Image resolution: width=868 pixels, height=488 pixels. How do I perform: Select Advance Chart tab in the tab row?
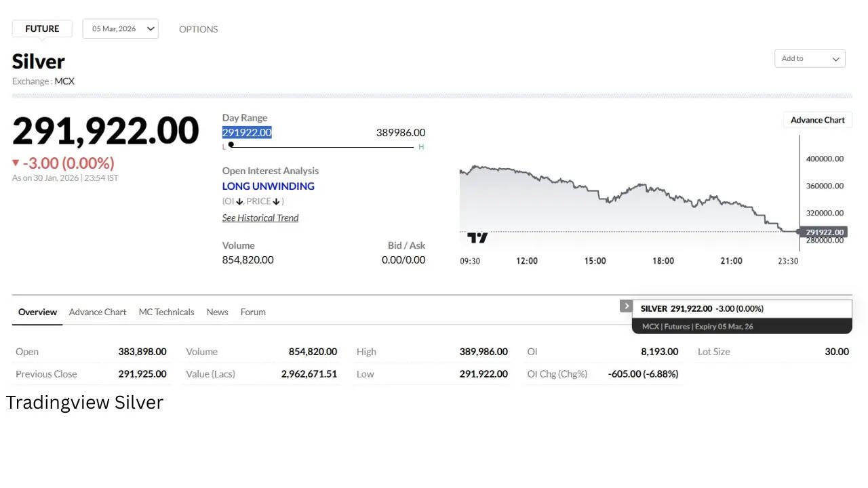(98, 312)
